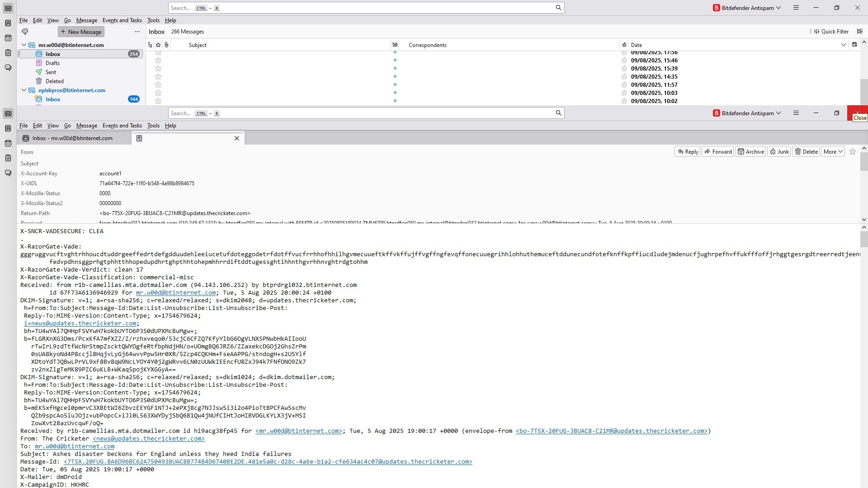Click the New Message button
868x488 pixels.
tap(81, 32)
